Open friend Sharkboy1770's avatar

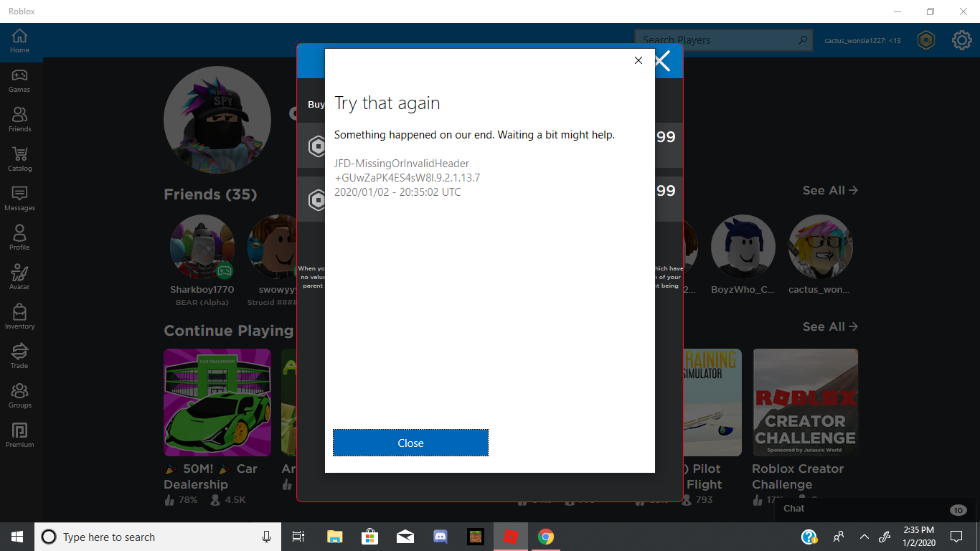click(x=202, y=247)
